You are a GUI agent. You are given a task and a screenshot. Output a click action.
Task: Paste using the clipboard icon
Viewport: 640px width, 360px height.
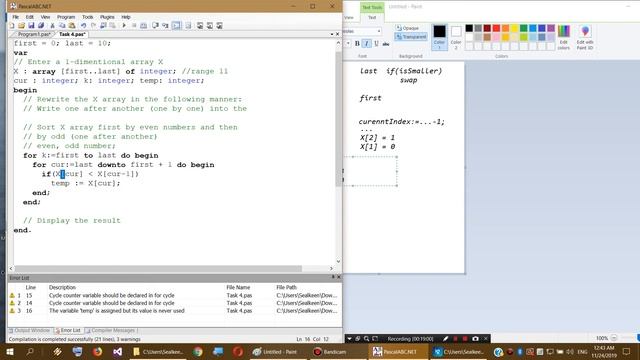pyautogui.click(x=72, y=26)
